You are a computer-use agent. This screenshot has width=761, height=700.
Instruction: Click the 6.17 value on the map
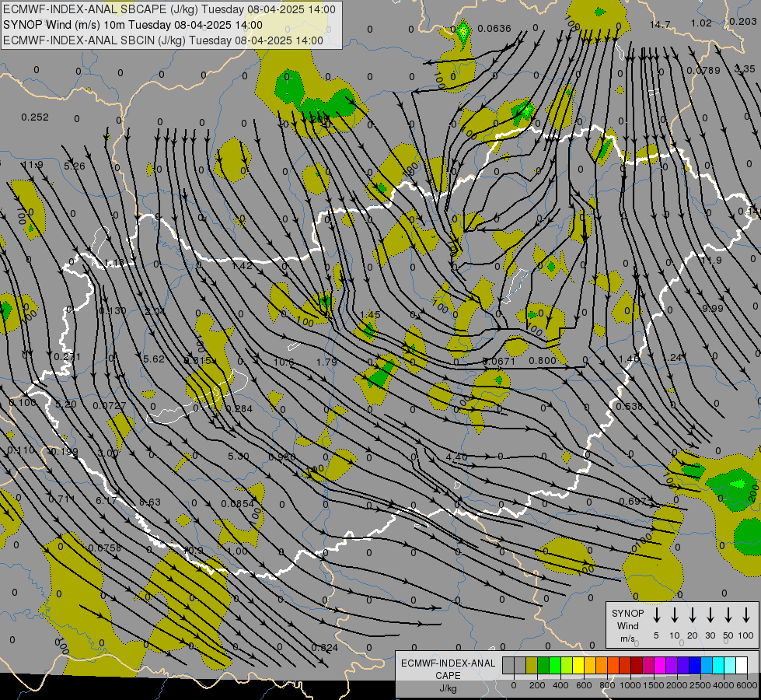pyautogui.click(x=106, y=500)
